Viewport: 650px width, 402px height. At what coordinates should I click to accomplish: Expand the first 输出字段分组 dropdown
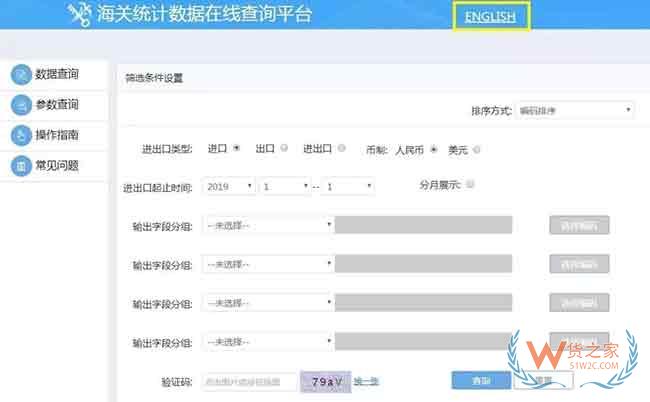[x=268, y=225]
